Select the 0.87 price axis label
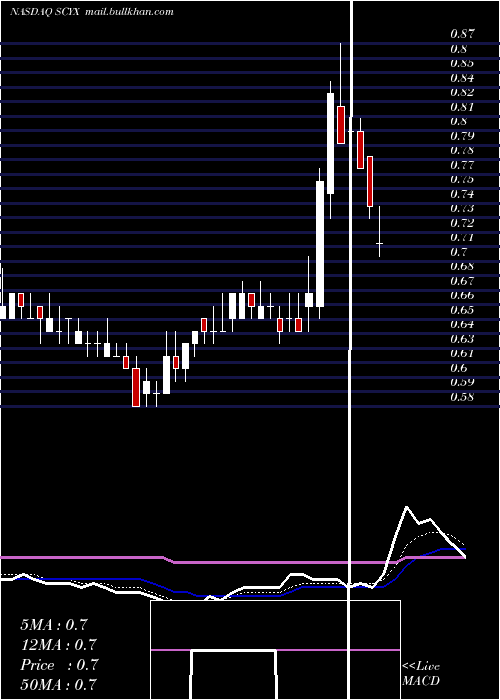Image resolution: width=500 pixels, height=700 pixels. 462,33
